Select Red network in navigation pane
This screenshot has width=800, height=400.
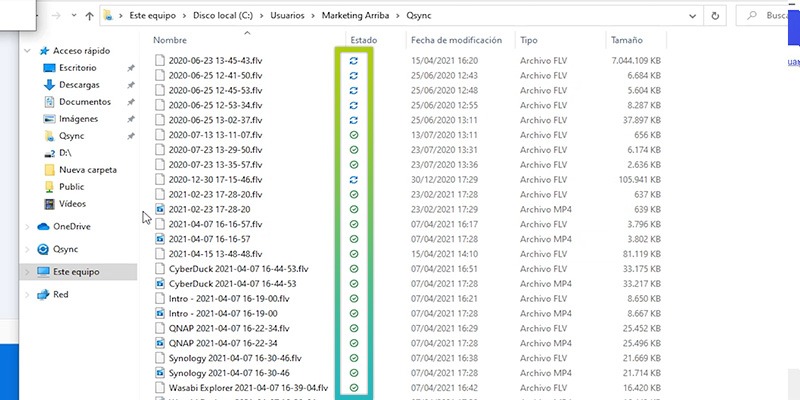tap(61, 294)
